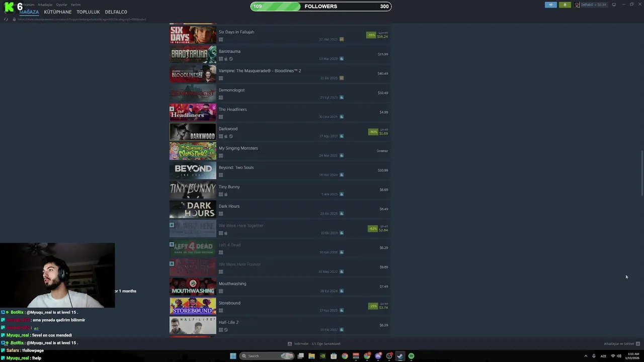644x362 pixels.
Task: Open the Left 4 Dead listing
Action: click(x=279, y=248)
